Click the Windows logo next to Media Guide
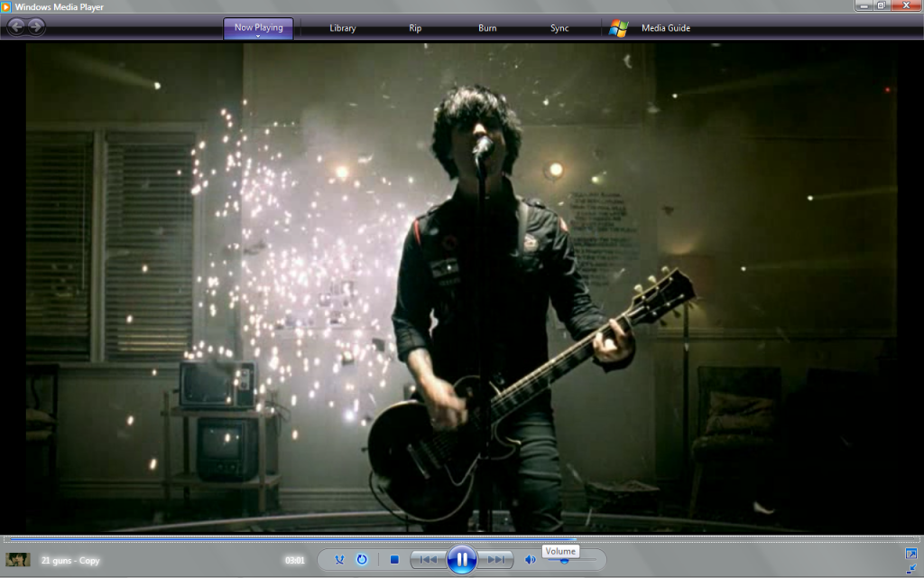The width and height of the screenshot is (924, 578). [618, 28]
